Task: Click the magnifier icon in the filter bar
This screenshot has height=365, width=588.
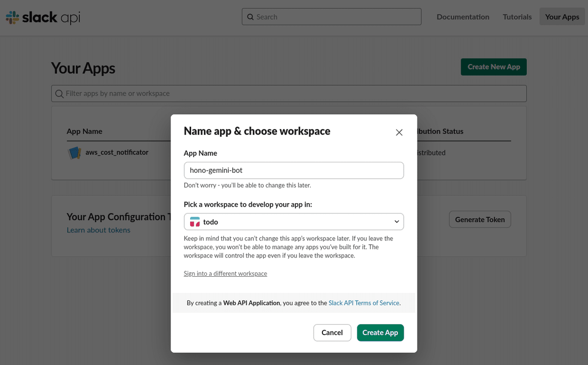Action: tap(59, 93)
